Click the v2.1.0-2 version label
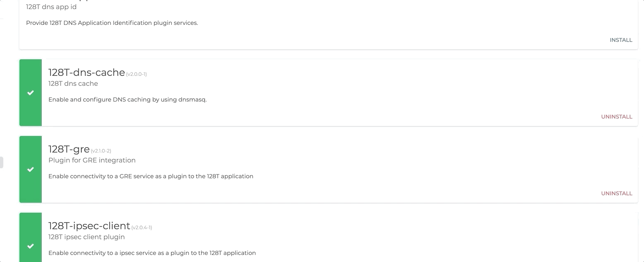This screenshot has height=262, width=644. click(101, 151)
